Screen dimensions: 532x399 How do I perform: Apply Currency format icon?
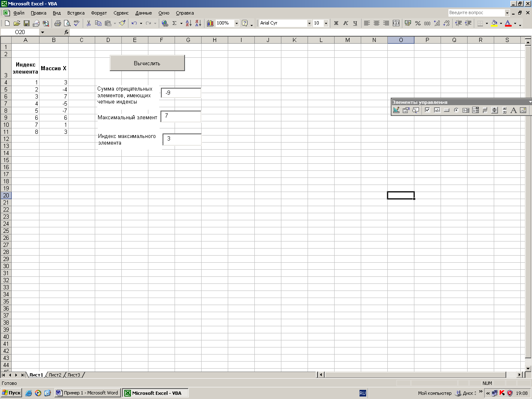408,23
